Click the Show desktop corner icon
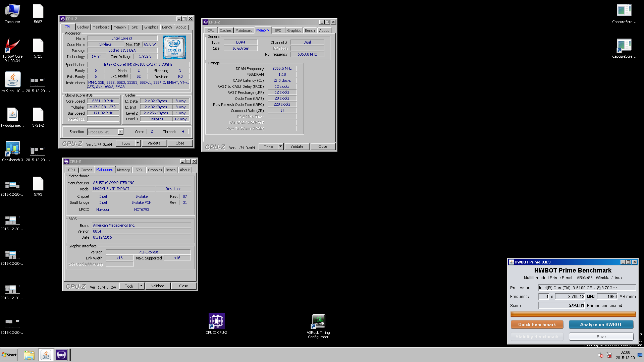644x362 pixels. pyautogui.click(x=640, y=355)
